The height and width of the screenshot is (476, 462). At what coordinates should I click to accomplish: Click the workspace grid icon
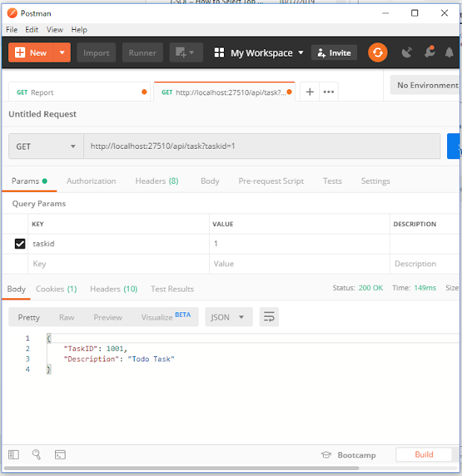(x=219, y=53)
